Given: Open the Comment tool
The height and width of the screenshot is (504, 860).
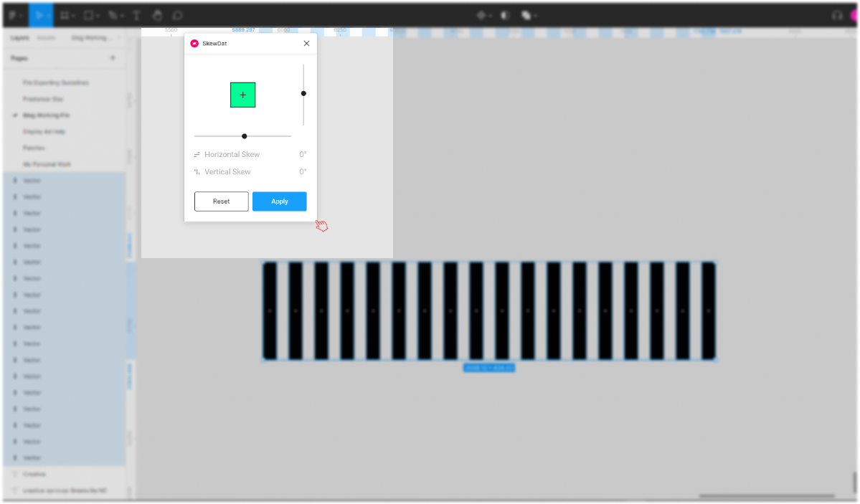Looking at the screenshot, I should [x=176, y=14].
